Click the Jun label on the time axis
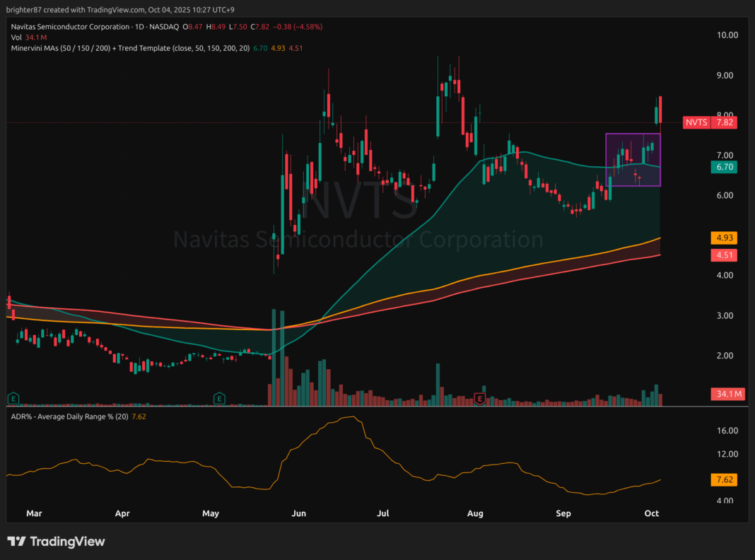Image resolution: width=755 pixels, height=560 pixels. (x=300, y=513)
